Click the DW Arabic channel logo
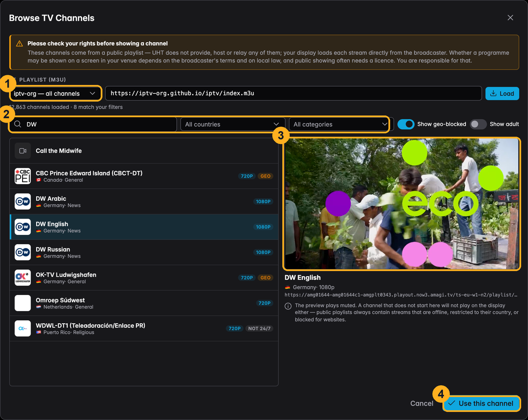Viewport: 528px width, 420px height. click(23, 202)
